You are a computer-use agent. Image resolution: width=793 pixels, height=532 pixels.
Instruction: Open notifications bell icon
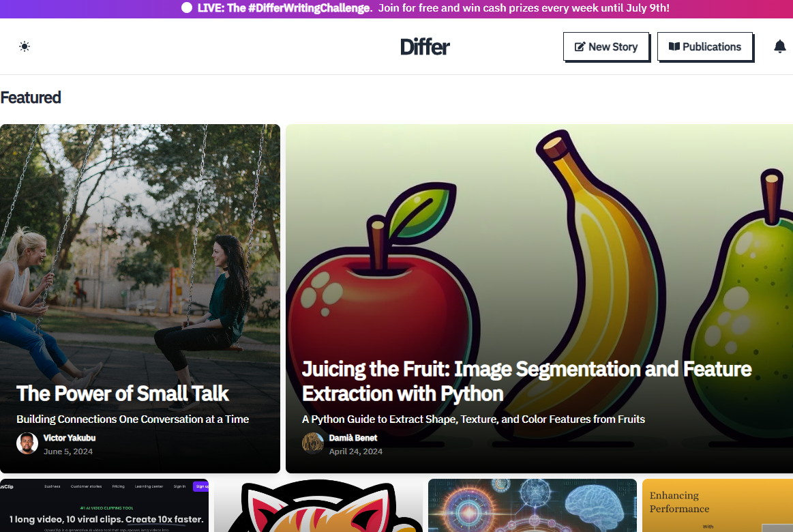(780, 46)
